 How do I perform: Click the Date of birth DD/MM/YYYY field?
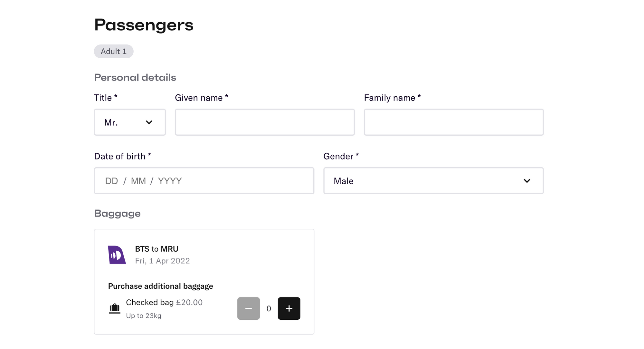(204, 181)
